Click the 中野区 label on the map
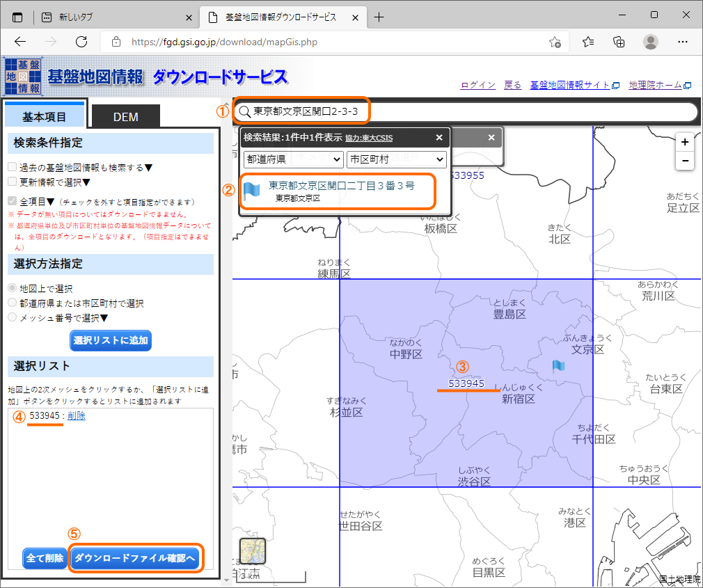Image resolution: width=703 pixels, height=588 pixels. click(x=406, y=354)
